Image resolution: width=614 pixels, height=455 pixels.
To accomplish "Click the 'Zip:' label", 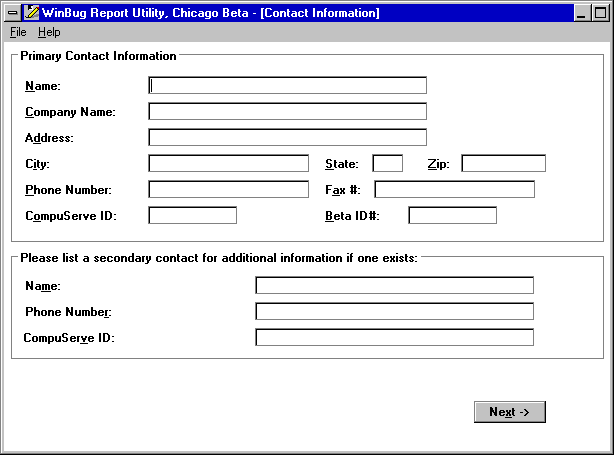I will tap(439, 164).
